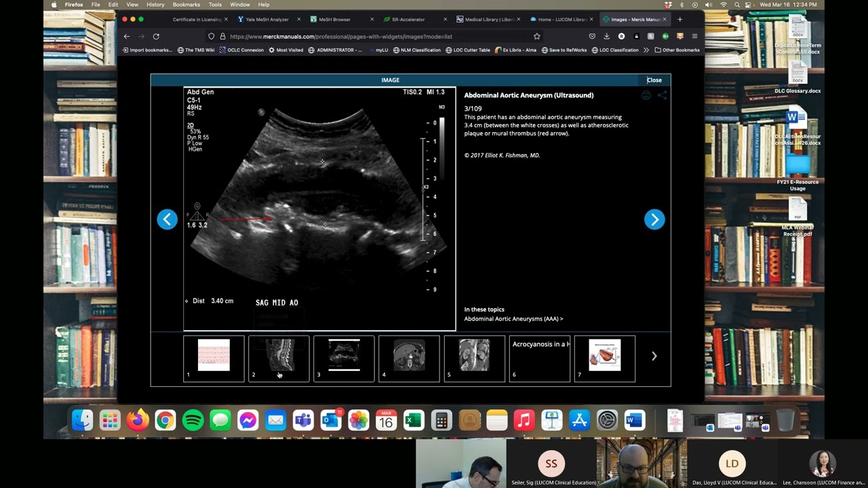Open Calculator from the Dock
868x488 pixels.
(x=441, y=421)
